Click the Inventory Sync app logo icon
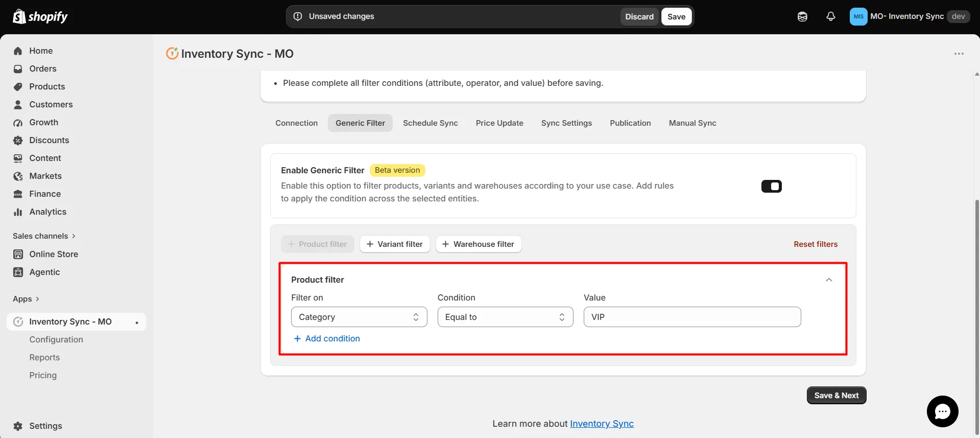Image resolution: width=980 pixels, height=438 pixels. (172, 53)
